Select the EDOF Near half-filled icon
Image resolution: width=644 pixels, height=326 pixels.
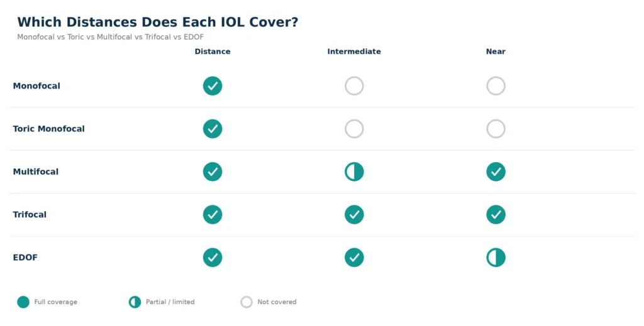pos(496,258)
